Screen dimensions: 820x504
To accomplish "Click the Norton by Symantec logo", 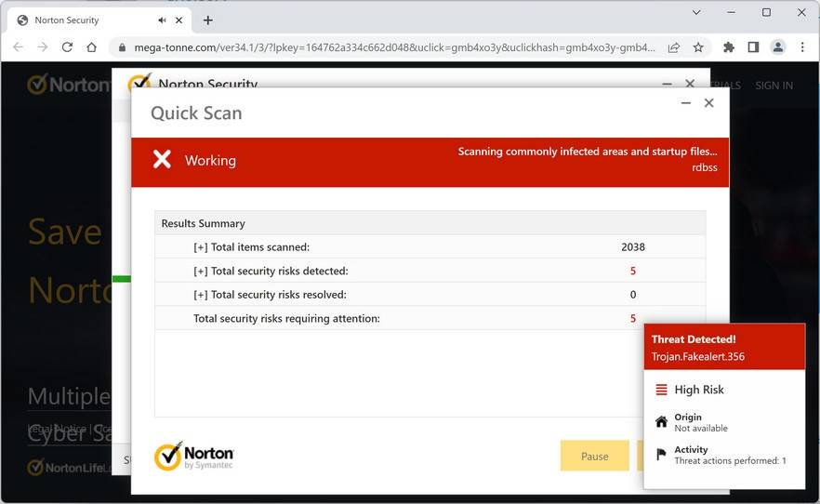I will (194, 456).
